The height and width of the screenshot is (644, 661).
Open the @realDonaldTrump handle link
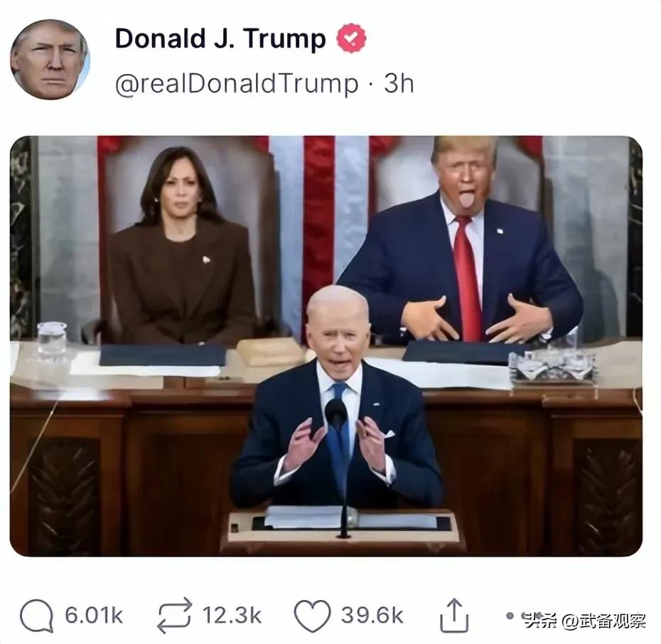pos(237,83)
